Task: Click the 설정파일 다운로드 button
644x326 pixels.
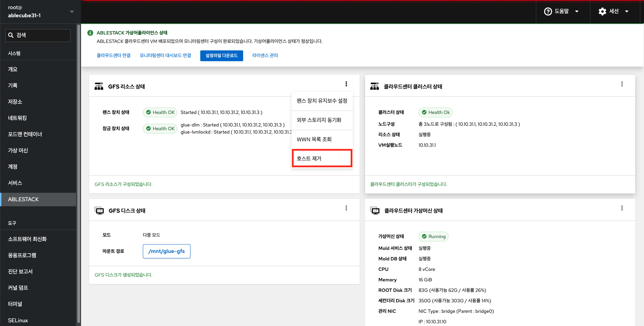Action: tap(222, 55)
